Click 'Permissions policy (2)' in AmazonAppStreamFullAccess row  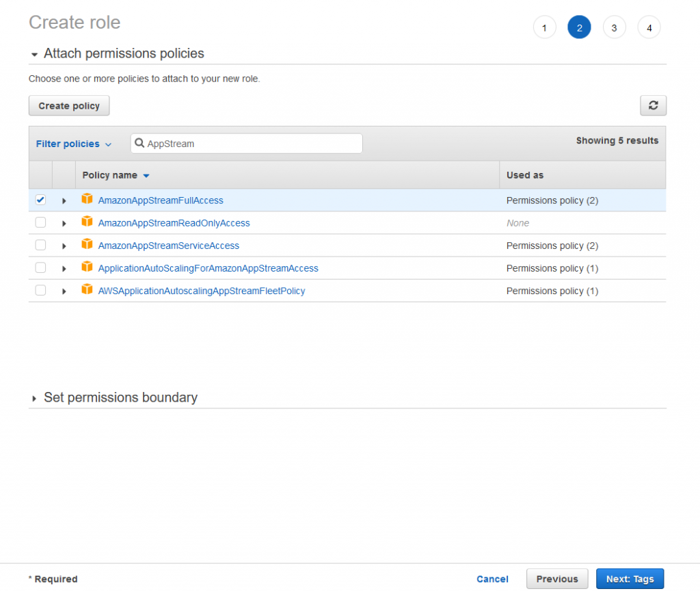[x=552, y=200]
